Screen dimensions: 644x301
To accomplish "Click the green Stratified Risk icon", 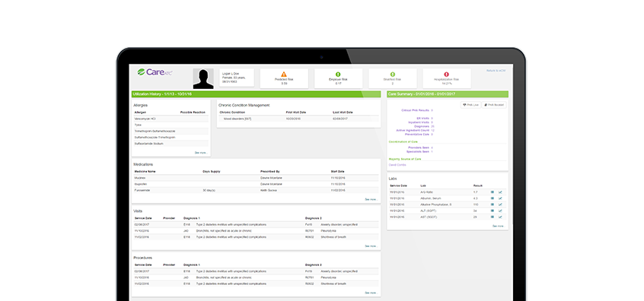I will (x=392, y=74).
